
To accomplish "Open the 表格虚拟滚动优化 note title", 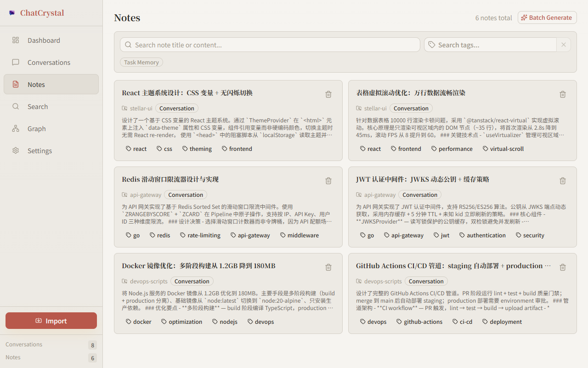I will coord(411,93).
